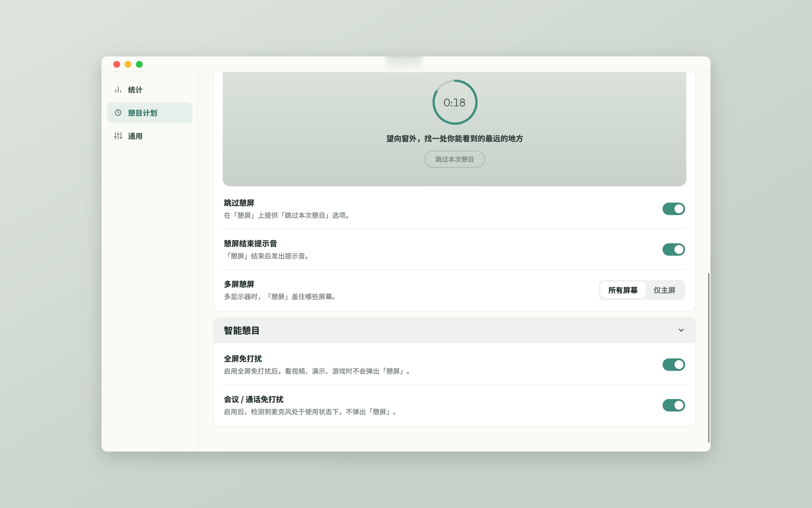Viewport: 812px width, 508px height.
Task: Choose 所有屏幕 for 多屏憩屏
Action: (623, 290)
